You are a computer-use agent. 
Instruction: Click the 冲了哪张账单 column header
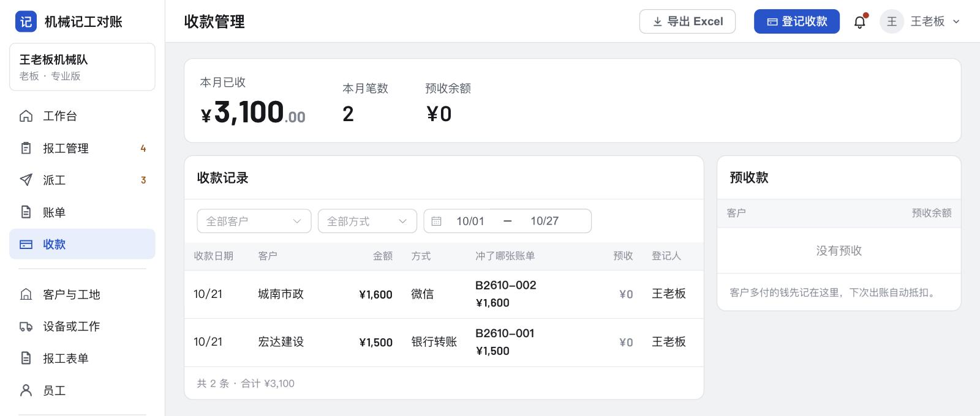click(x=505, y=256)
